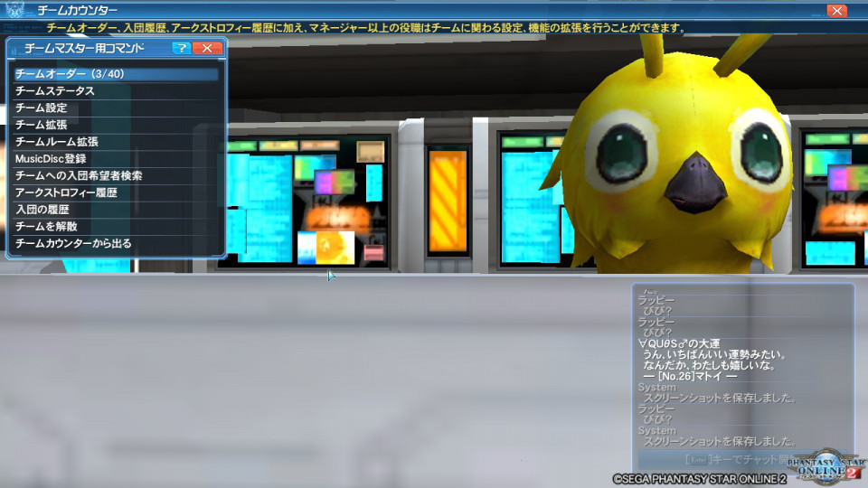Select チーム拡張 menu entry
Screen dimensions: 868x488
click(116, 125)
